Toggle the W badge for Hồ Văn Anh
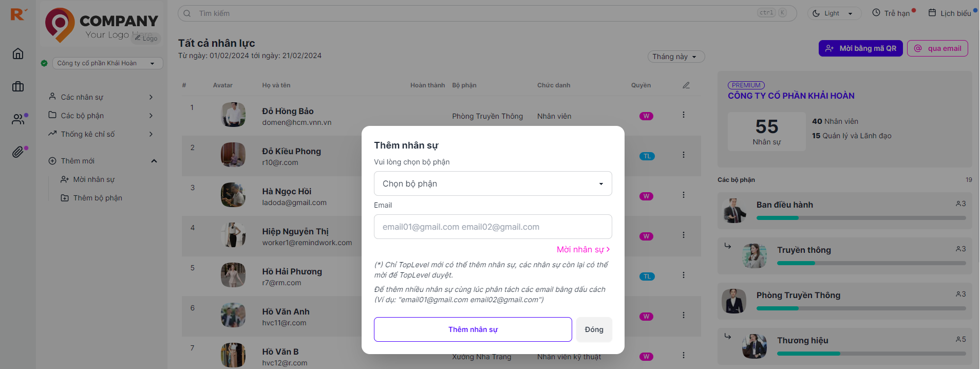Viewport: 980px width, 369px height. coord(646,316)
